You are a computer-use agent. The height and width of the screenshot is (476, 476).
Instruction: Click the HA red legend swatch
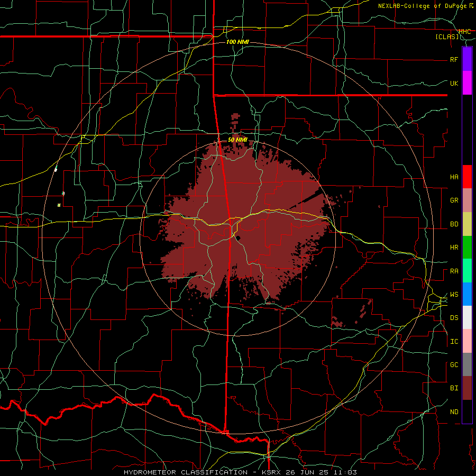pyautogui.click(x=467, y=177)
